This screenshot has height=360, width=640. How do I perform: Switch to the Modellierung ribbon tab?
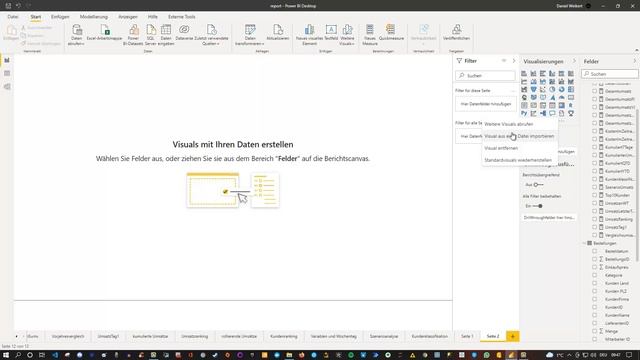point(94,17)
